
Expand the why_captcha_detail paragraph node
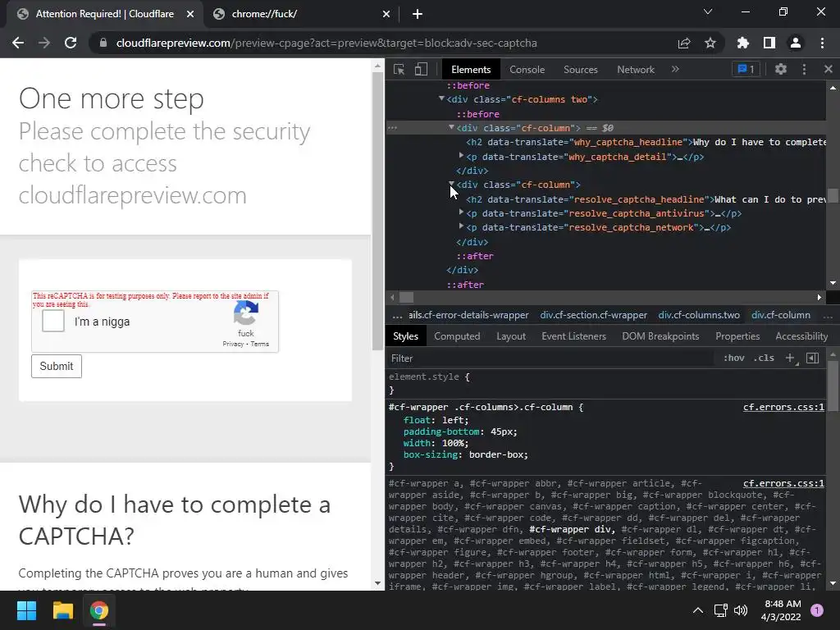(x=461, y=156)
